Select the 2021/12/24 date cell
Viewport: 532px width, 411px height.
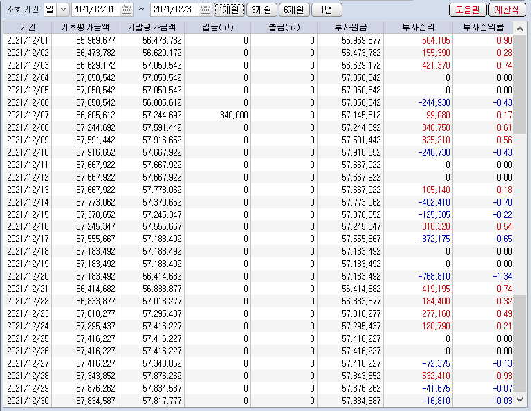pyautogui.click(x=28, y=326)
